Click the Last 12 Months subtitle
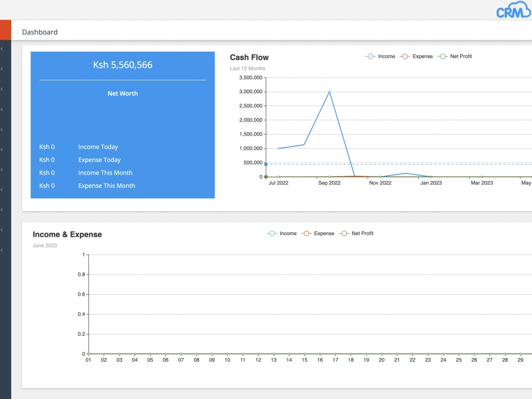 click(x=248, y=68)
